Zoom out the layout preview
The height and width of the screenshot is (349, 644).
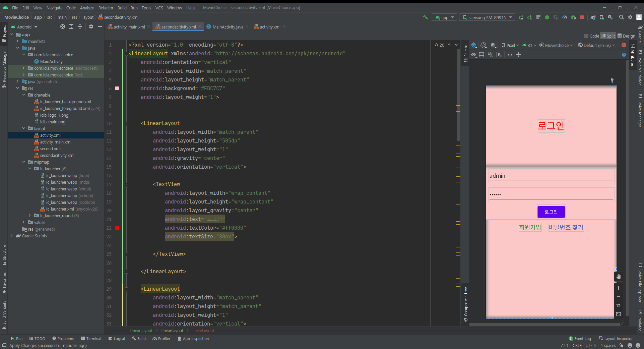[619, 297]
